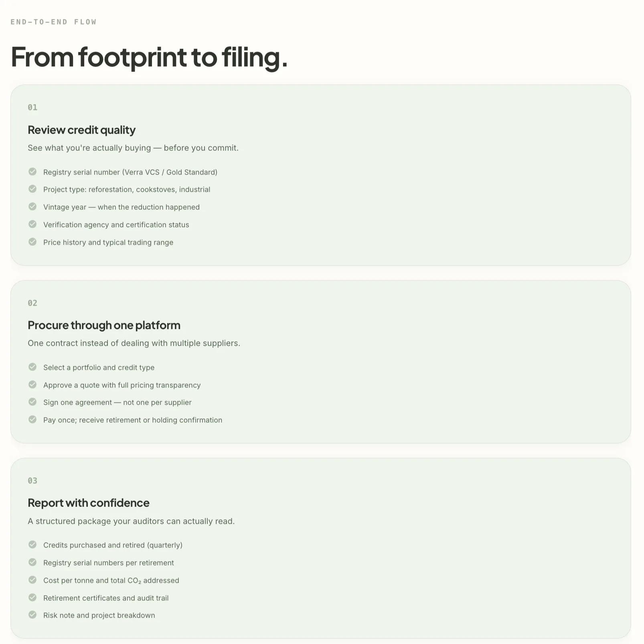Screen dimensions: 644x644
Task: Click the check icon for Sign one agreement
Action: click(32, 402)
